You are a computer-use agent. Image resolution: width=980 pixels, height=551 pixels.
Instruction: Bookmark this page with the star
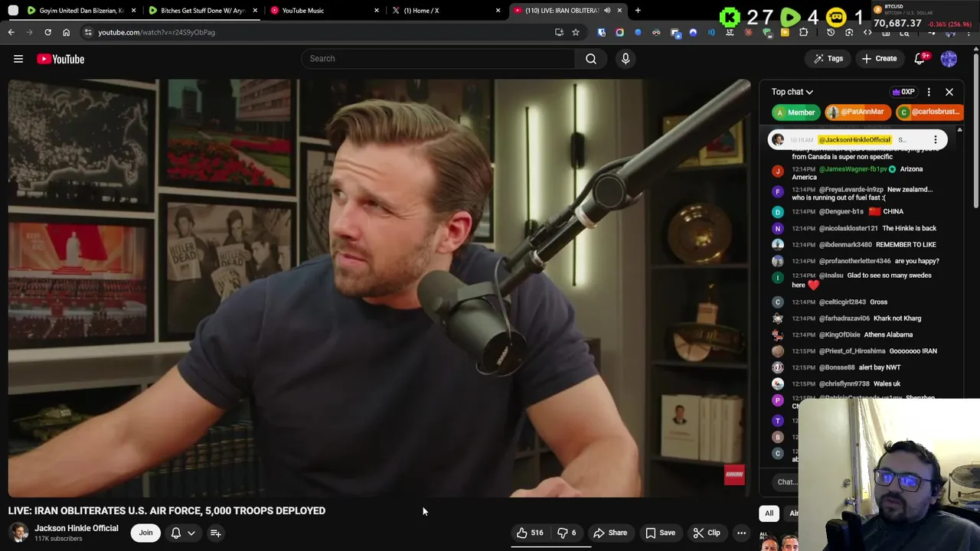tap(576, 32)
